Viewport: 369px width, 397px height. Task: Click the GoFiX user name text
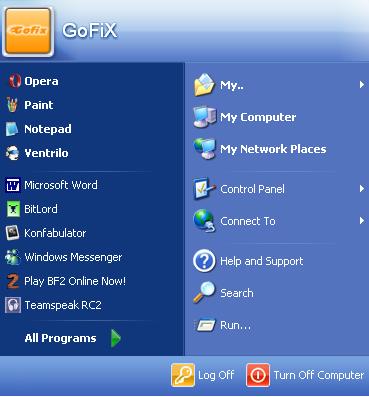point(89,31)
